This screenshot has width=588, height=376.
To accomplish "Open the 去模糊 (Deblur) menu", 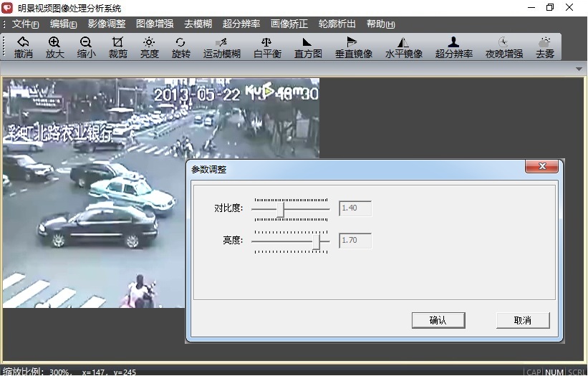I will 198,24.
